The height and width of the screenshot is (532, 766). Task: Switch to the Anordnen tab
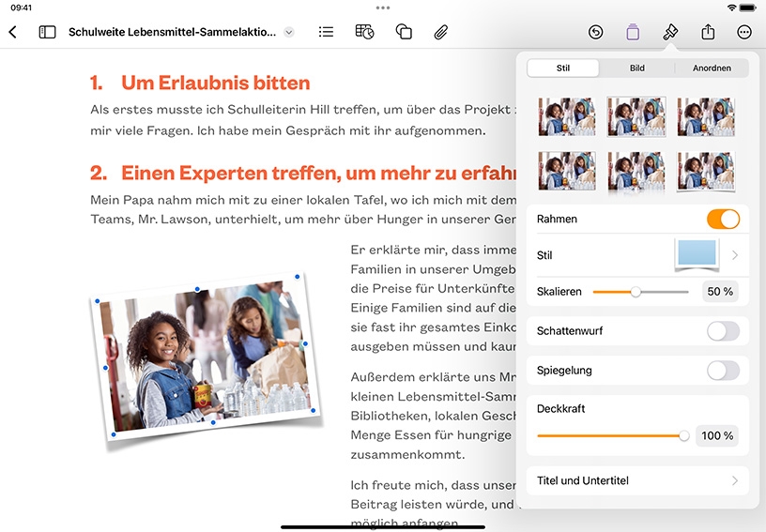pyautogui.click(x=712, y=68)
